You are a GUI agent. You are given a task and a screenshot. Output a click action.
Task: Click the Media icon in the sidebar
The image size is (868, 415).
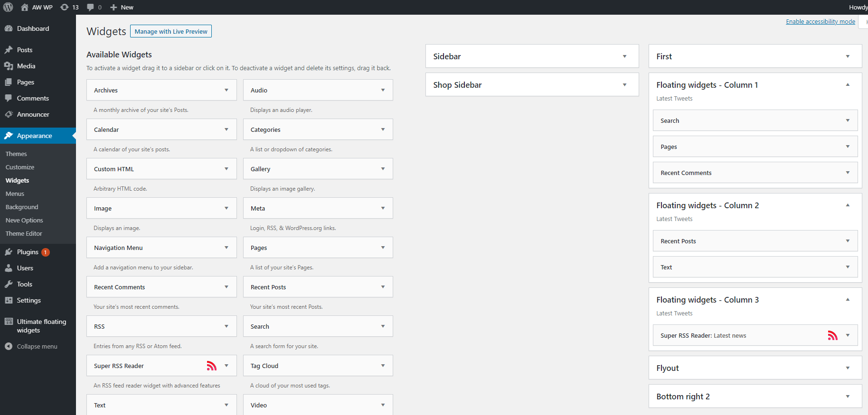pos(9,66)
